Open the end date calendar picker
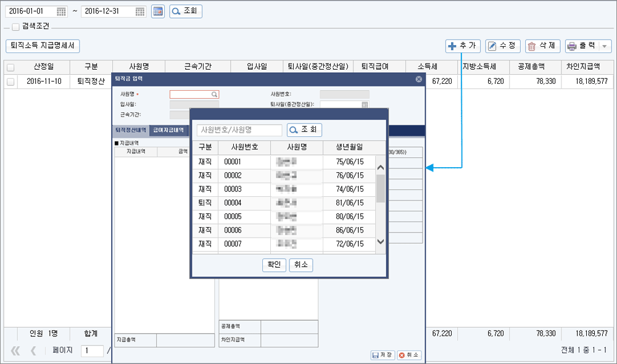 tap(139, 11)
